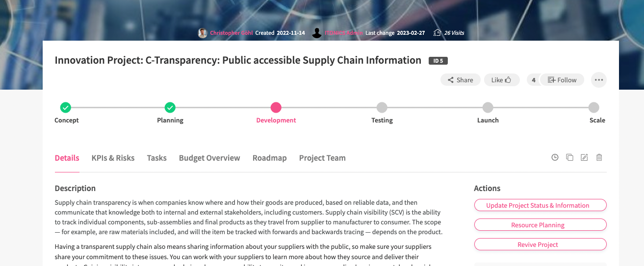Click the ITONICS Admin silhouette avatar
The image size is (644, 266).
pyautogui.click(x=317, y=33)
